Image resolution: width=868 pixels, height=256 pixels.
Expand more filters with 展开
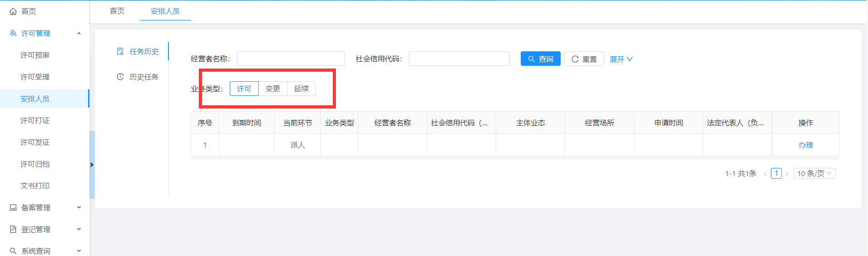coord(621,59)
